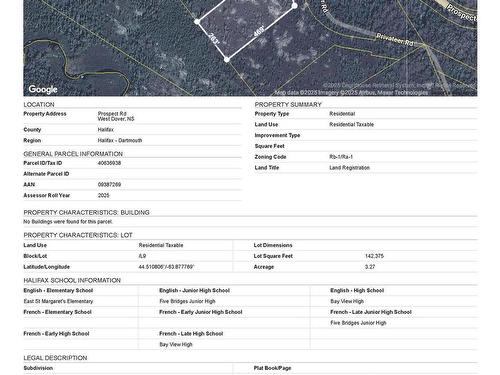Screen dimensions: 500x375
Task: Click the Google logo on the map
Action: 43,89
